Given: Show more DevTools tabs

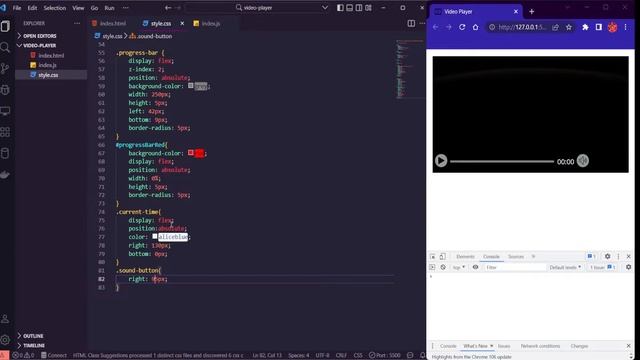Looking at the screenshot, I should pos(533,256).
